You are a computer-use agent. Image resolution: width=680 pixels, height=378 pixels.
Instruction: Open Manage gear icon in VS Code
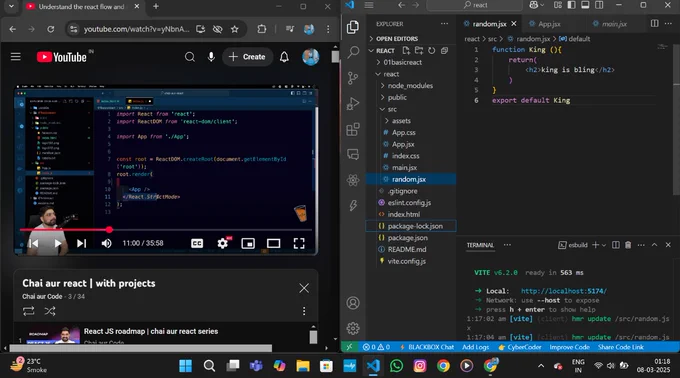click(x=353, y=328)
